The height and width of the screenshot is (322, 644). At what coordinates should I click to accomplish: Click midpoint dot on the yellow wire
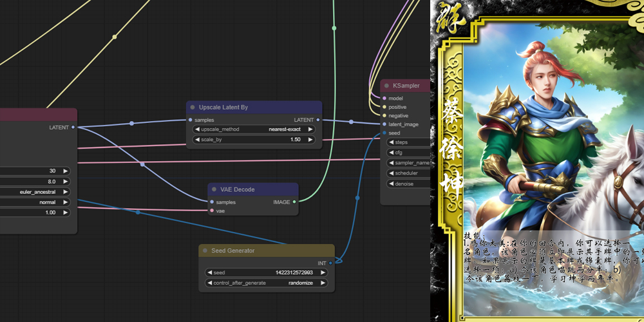point(115,37)
